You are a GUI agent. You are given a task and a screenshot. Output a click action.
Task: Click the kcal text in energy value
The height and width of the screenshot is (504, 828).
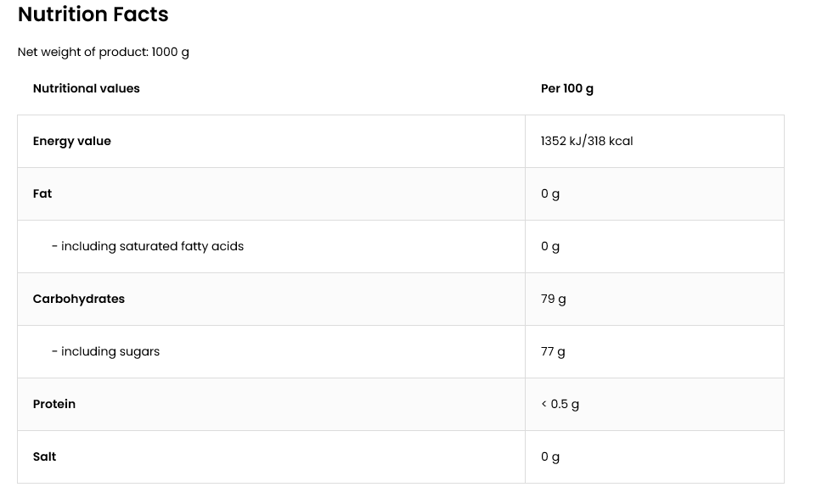pyautogui.click(x=621, y=142)
